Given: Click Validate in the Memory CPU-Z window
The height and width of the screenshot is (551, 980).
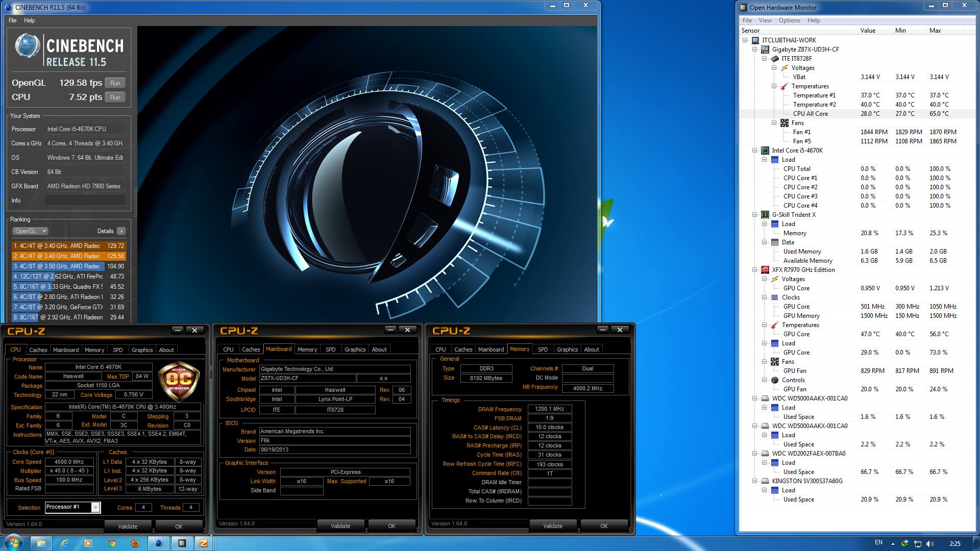Looking at the screenshot, I should pos(553,526).
